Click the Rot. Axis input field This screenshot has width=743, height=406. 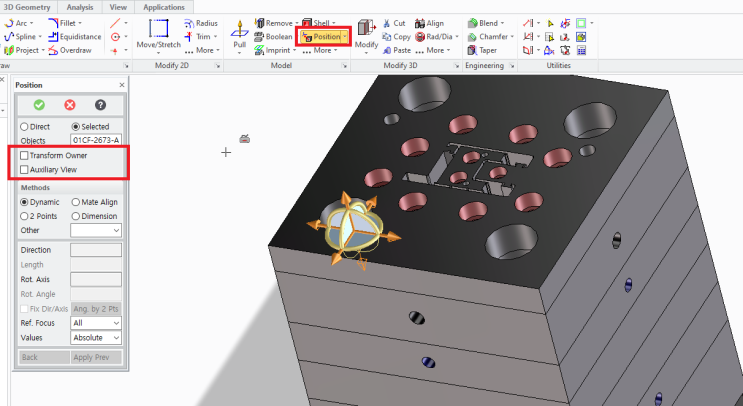[96, 280]
